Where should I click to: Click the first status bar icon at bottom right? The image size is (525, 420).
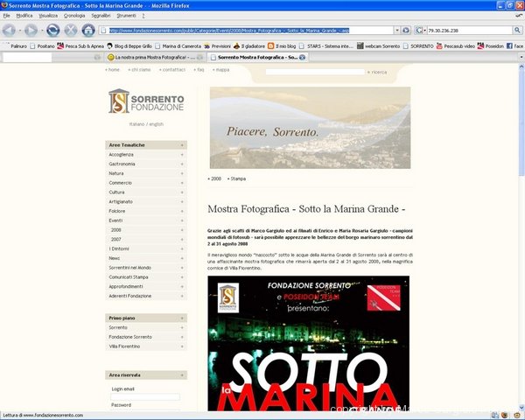[x=494, y=416]
